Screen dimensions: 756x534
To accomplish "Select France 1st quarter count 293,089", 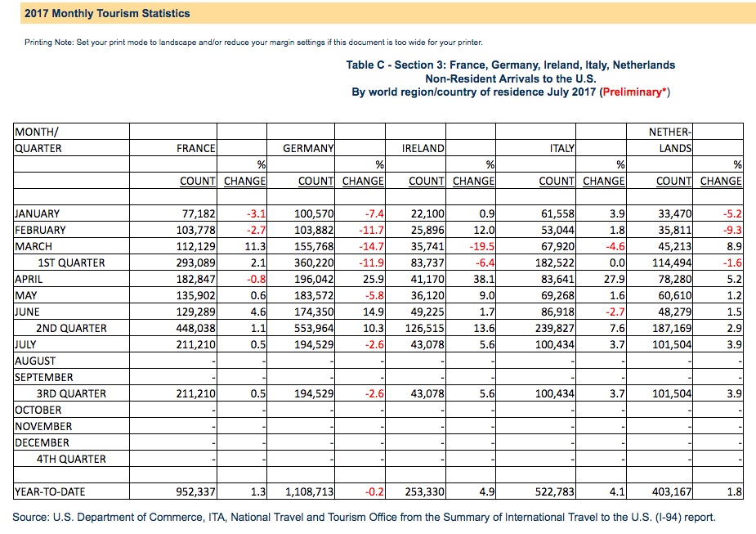I will click(196, 263).
